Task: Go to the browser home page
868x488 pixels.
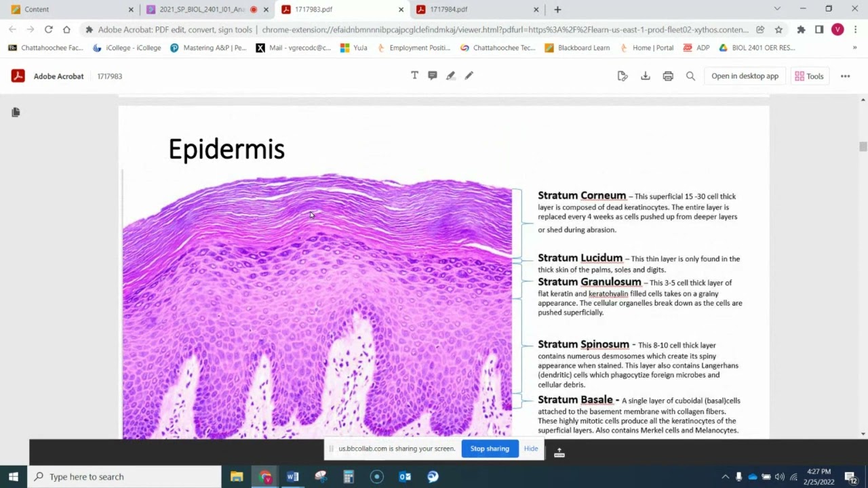Action: coord(66,30)
